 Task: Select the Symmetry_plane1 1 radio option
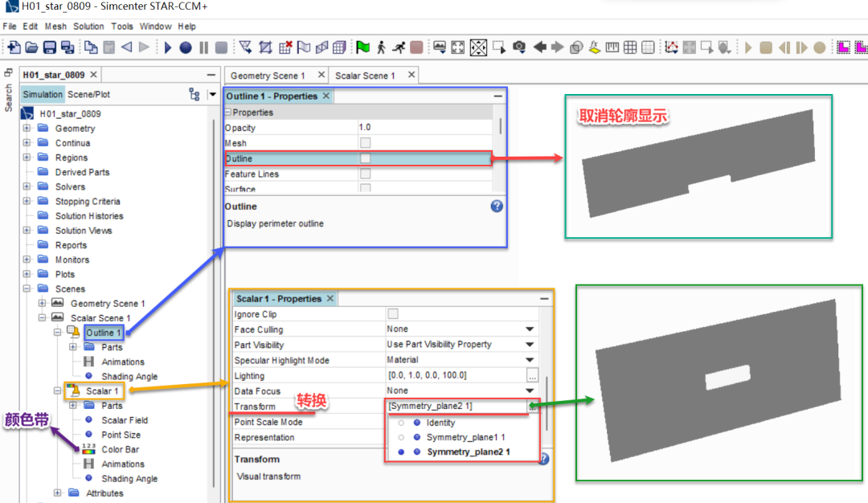(401, 437)
